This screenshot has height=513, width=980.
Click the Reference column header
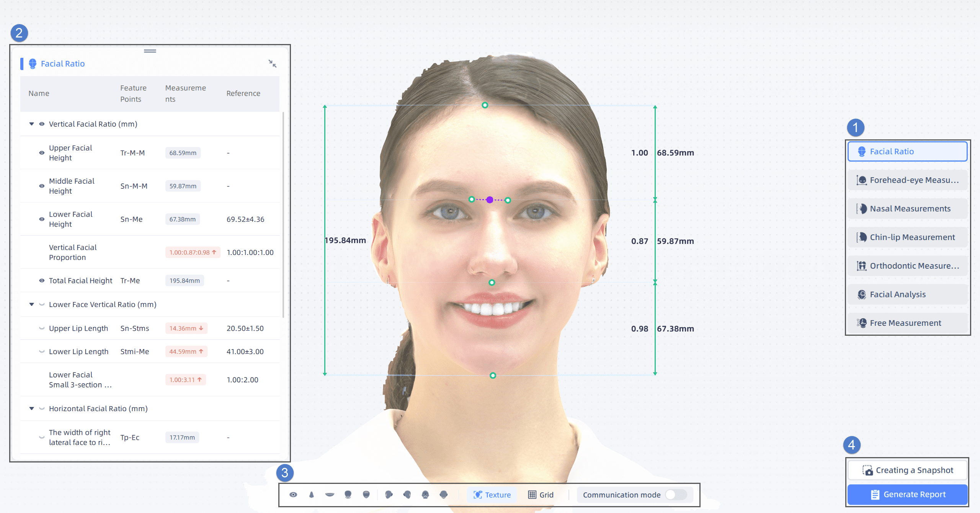point(243,93)
